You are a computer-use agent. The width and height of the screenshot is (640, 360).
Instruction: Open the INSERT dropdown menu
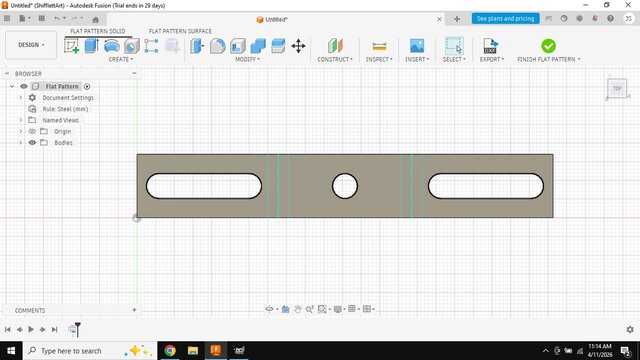coord(417,60)
